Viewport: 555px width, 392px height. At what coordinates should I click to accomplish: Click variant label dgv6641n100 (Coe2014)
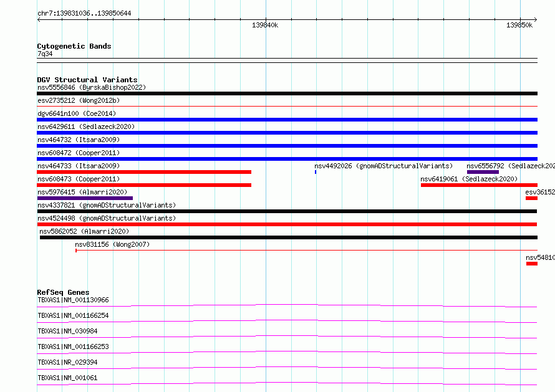pos(77,113)
